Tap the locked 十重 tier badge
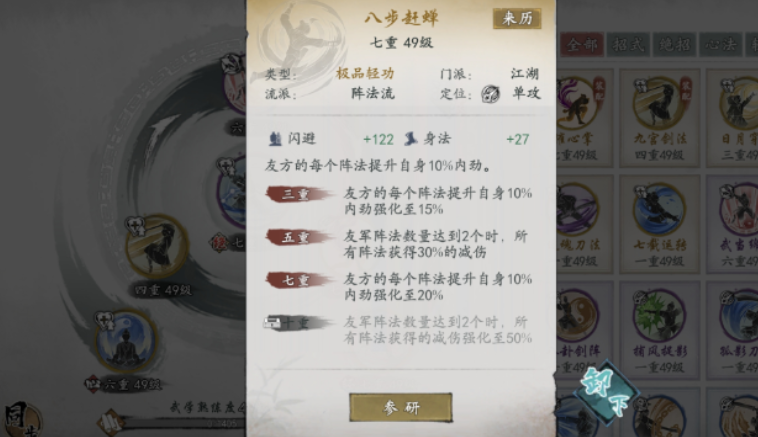 (x=297, y=322)
